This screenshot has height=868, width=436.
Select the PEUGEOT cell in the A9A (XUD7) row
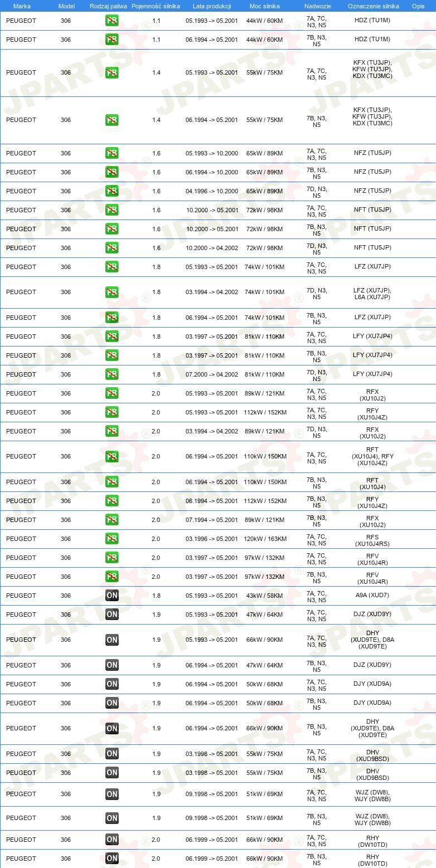(x=21, y=596)
